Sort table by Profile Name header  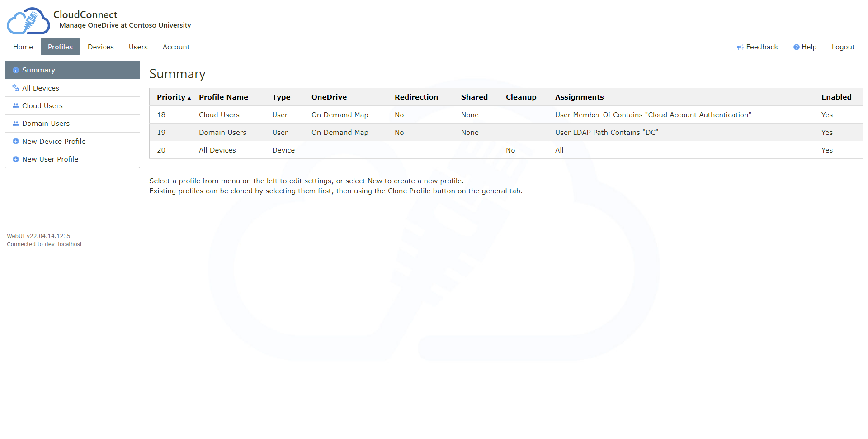(223, 97)
